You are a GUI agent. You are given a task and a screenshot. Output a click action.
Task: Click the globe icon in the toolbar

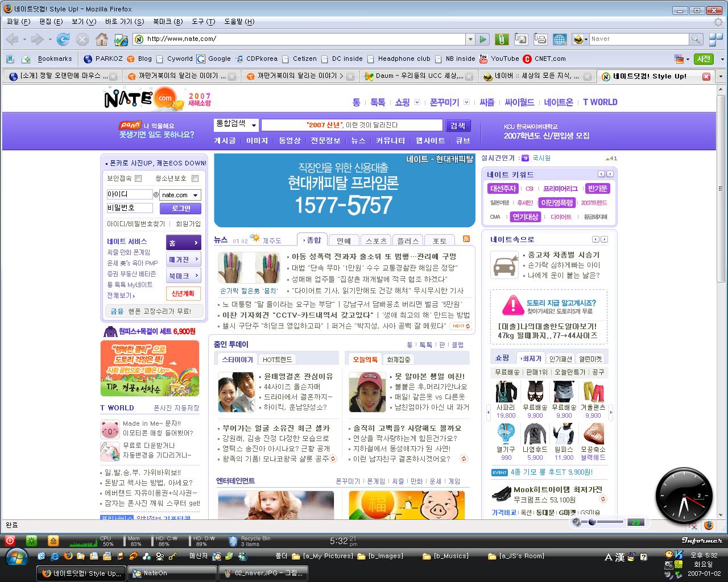(x=560, y=39)
